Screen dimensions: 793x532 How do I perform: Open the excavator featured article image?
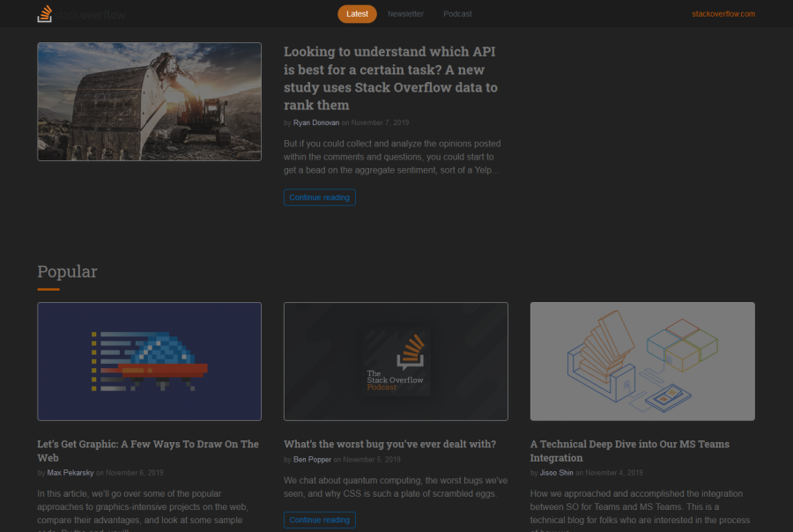149,101
